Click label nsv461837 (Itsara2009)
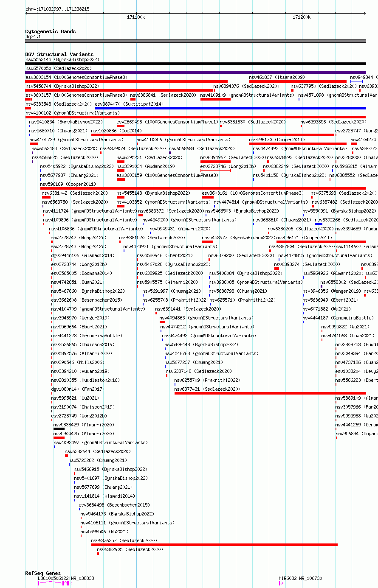The height and width of the screenshot is (588, 378). (x=277, y=77)
